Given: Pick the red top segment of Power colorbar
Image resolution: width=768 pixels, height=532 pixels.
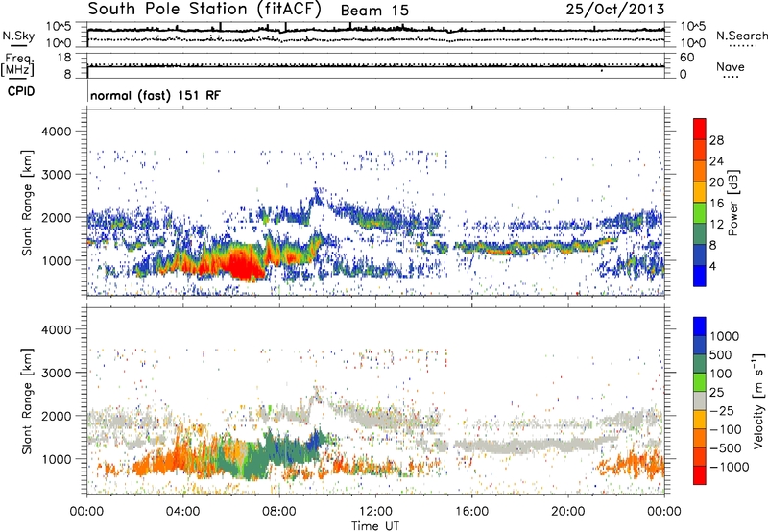Looking at the screenshot, I should (700, 130).
